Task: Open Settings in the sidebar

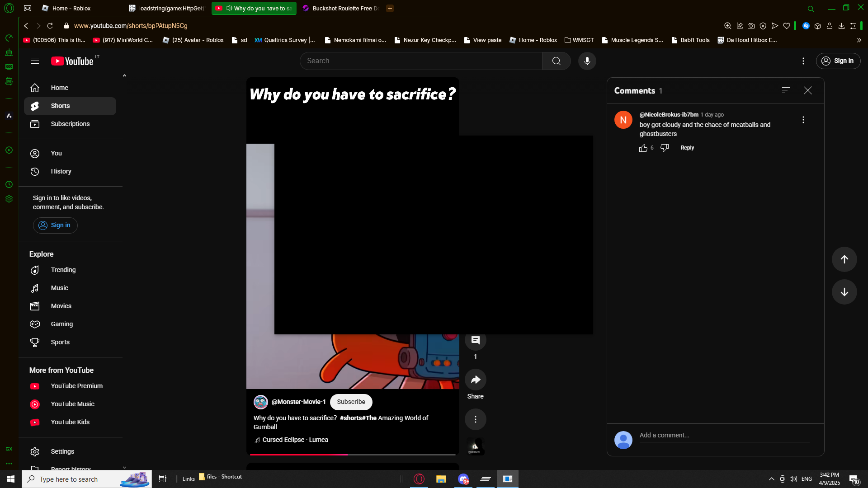Action: (70, 451)
